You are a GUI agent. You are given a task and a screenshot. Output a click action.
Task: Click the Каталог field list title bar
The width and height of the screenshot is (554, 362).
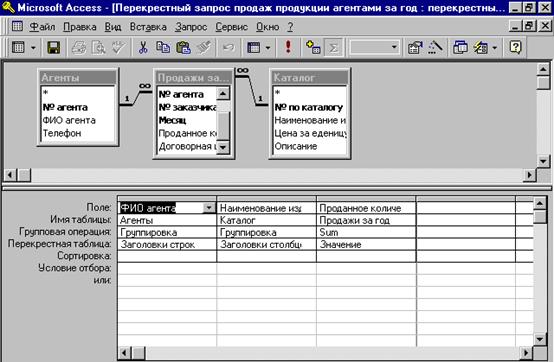click(x=310, y=78)
